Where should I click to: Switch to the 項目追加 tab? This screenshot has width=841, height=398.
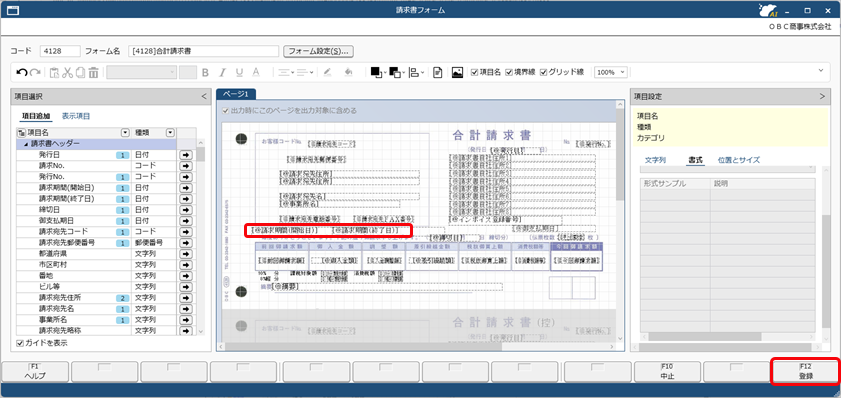(x=36, y=116)
